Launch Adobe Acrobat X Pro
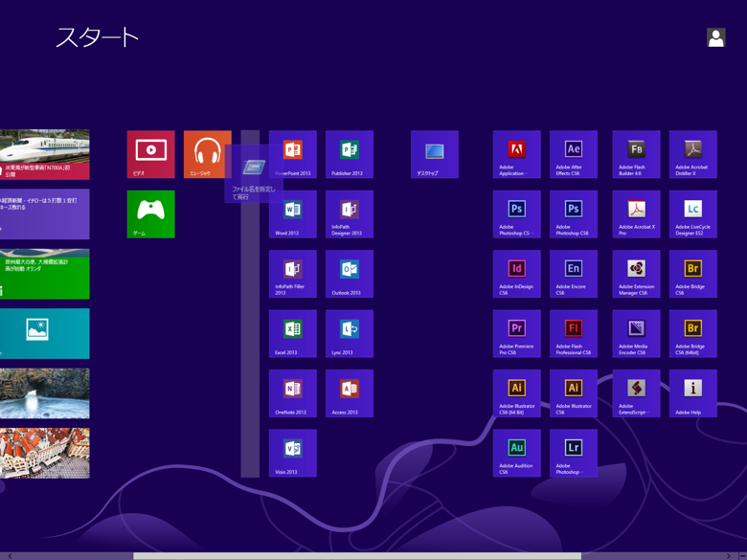Viewport: 747px width, 560px height. point(637,214)
